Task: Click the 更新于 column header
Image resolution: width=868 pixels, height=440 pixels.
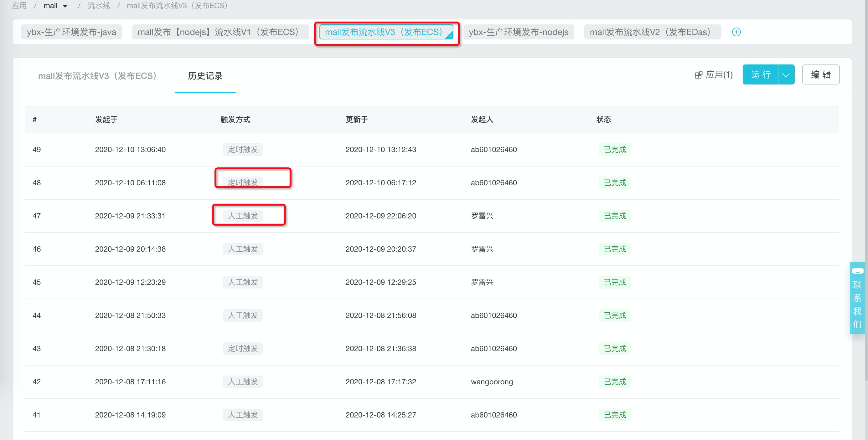Action: tap(357, 120)
